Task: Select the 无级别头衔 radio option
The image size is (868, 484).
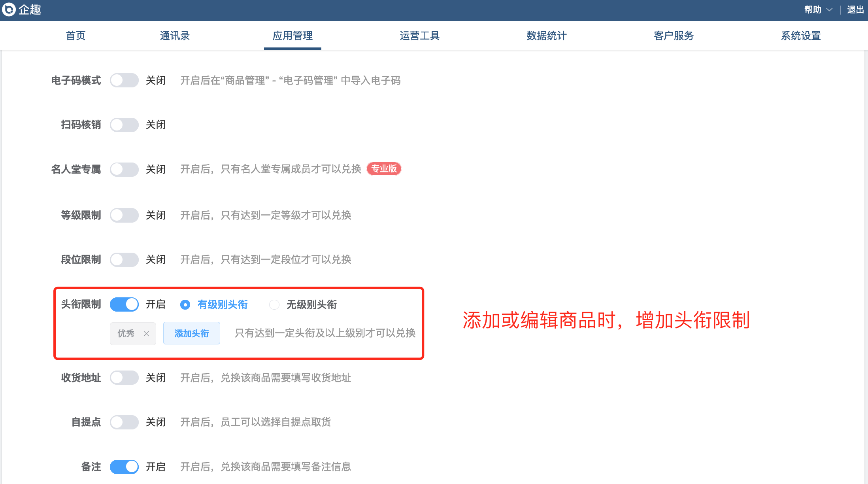Action: click(x=274, y=305)
